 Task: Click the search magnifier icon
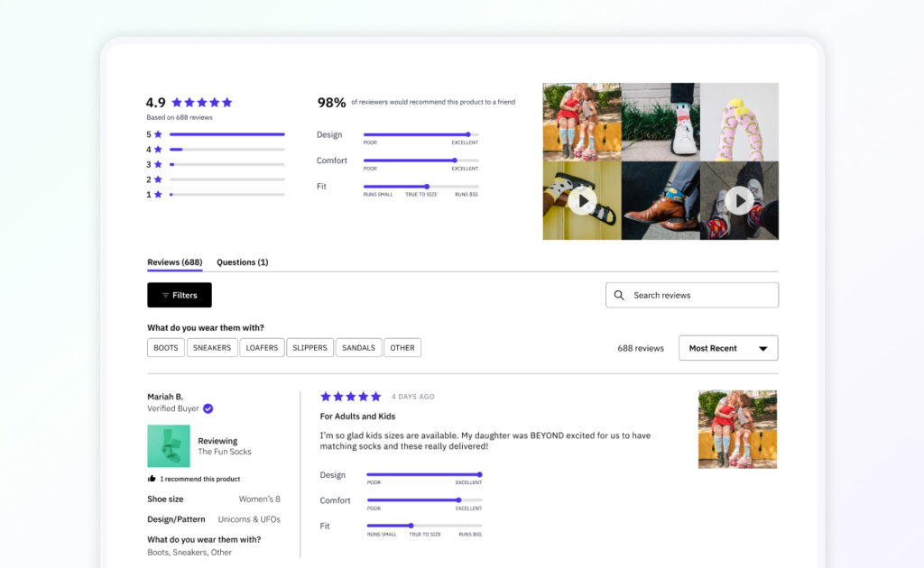point(619,295)
